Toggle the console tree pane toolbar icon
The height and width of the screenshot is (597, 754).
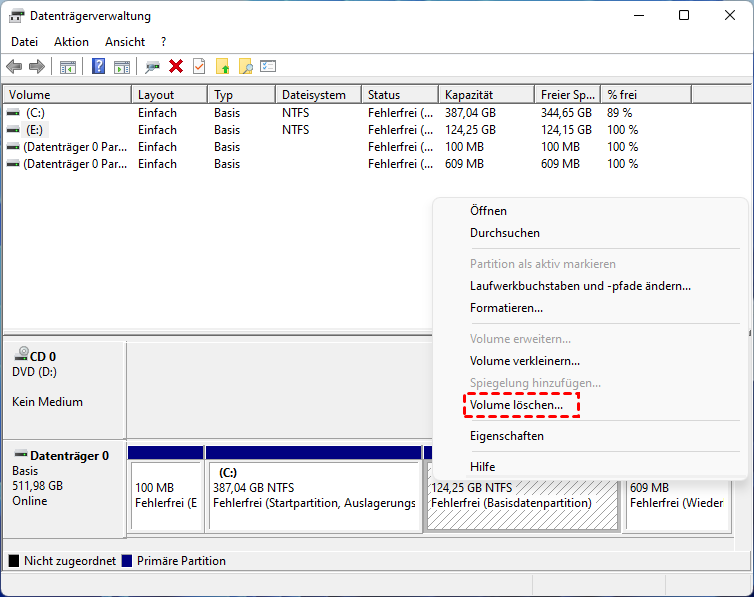(x=68, y=67)
